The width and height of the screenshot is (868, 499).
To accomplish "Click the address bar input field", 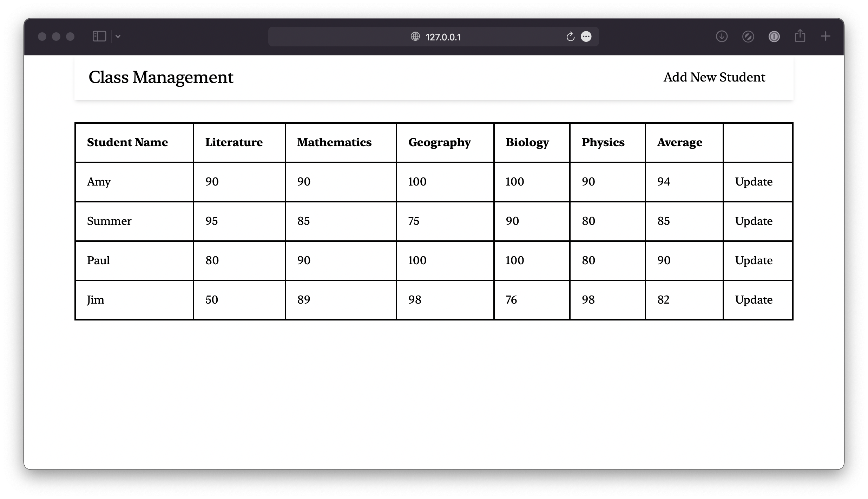I will (433, 37).
